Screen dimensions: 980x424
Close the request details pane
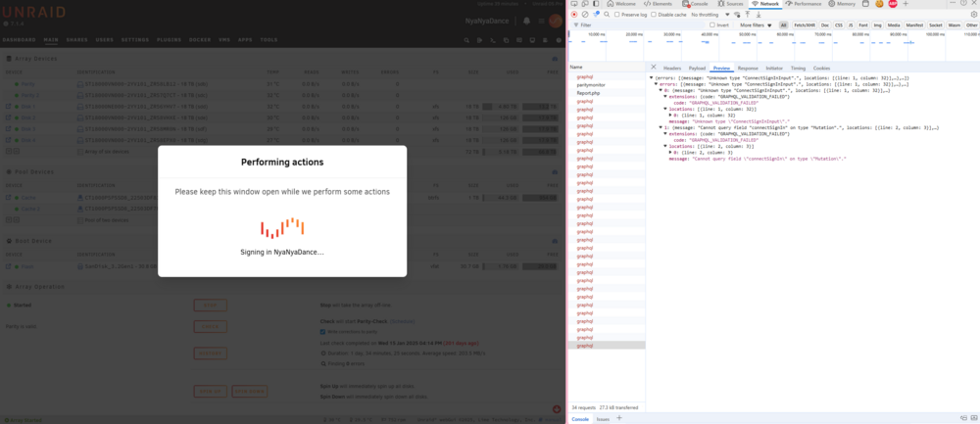[653, 67]
